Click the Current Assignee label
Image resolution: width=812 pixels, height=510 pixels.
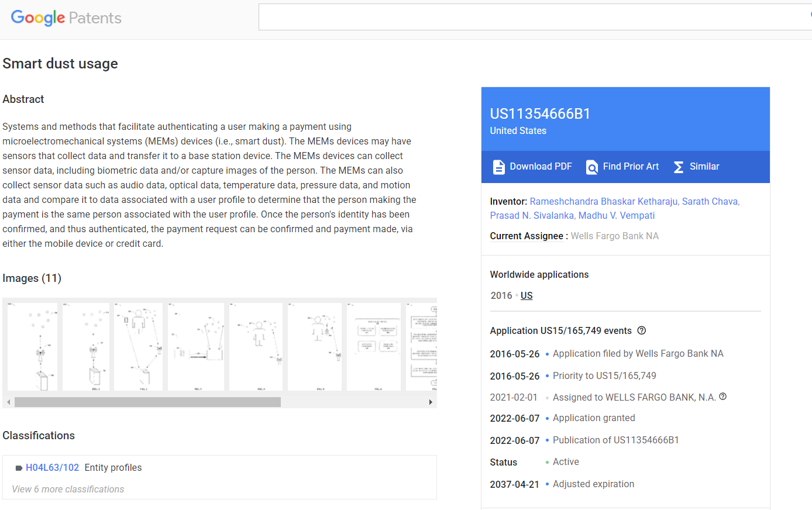[x=527, y=236]
